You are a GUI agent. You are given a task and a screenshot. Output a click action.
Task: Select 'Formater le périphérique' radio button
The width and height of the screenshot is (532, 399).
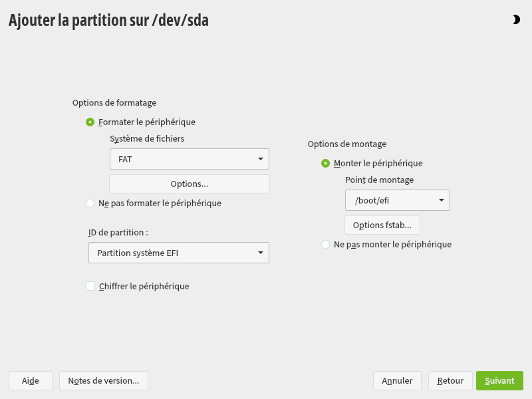[90, 122]
